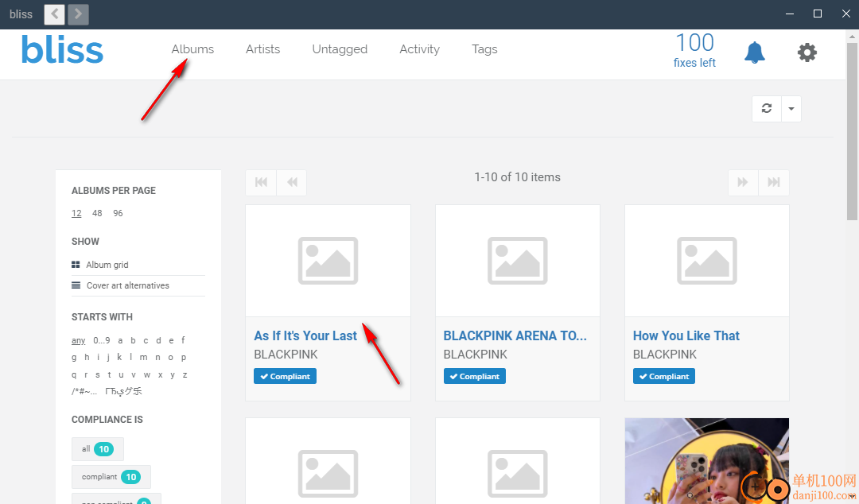Screen dimensions: 859x504
Task: Open the album with the selfie cover art
Action: tap(707, 461)
